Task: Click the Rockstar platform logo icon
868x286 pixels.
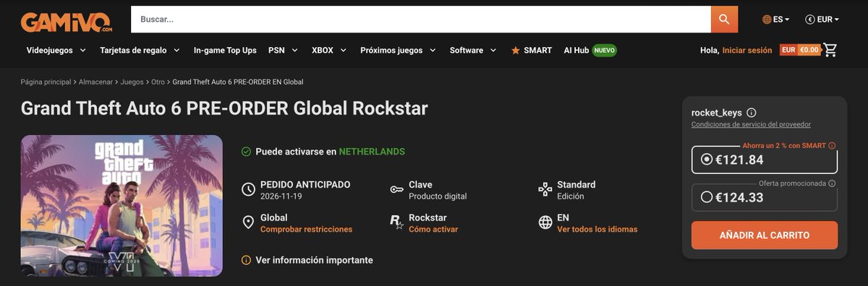Action: pos(396,222)
